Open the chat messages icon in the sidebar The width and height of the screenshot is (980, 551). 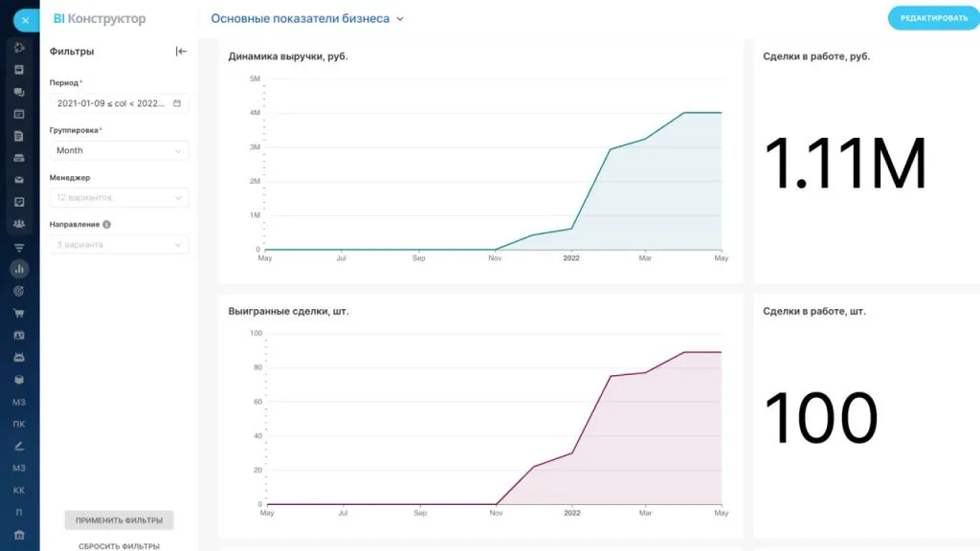19,92
